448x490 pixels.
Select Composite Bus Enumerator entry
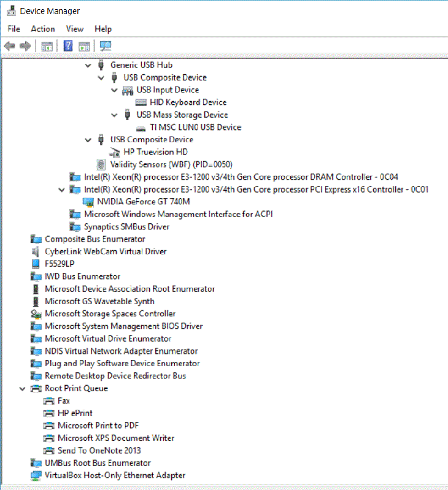[x=95, y=239]
